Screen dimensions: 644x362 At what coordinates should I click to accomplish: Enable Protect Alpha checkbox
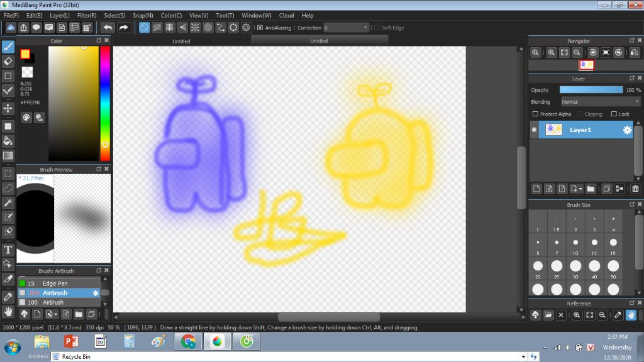535,114
